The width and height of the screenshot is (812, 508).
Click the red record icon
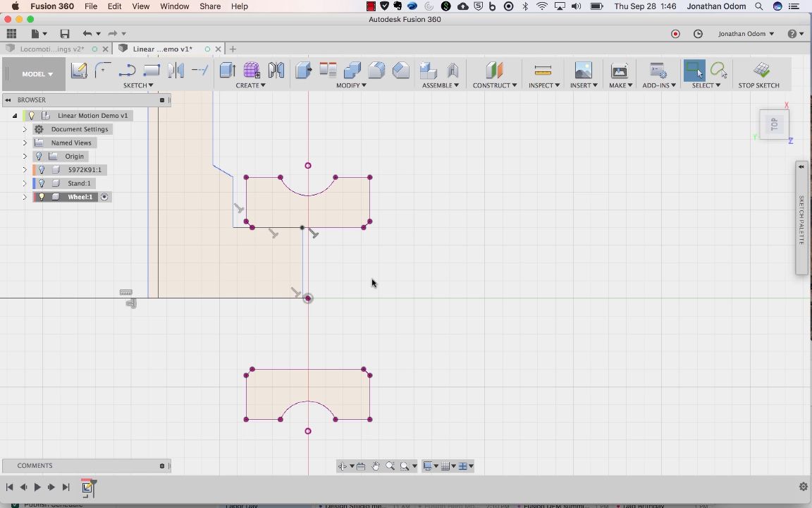coord(675,34)
